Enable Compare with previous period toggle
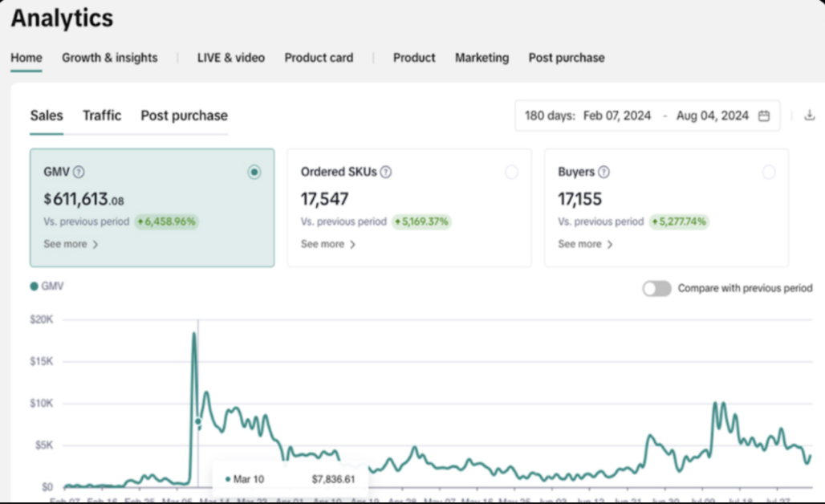The height and width of the screenshot is (504, 825). pyautogui.click(x=656, y=288)
